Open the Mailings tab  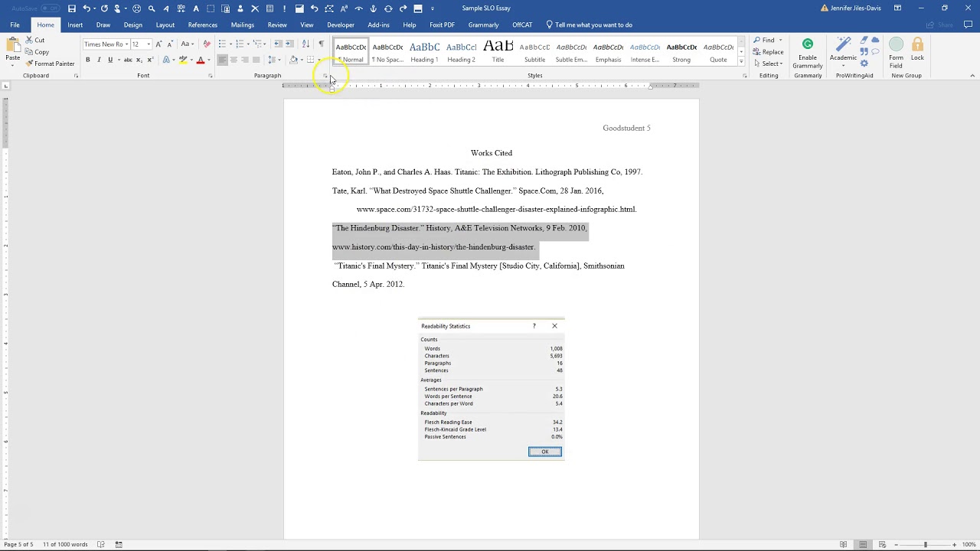[243, 24]
